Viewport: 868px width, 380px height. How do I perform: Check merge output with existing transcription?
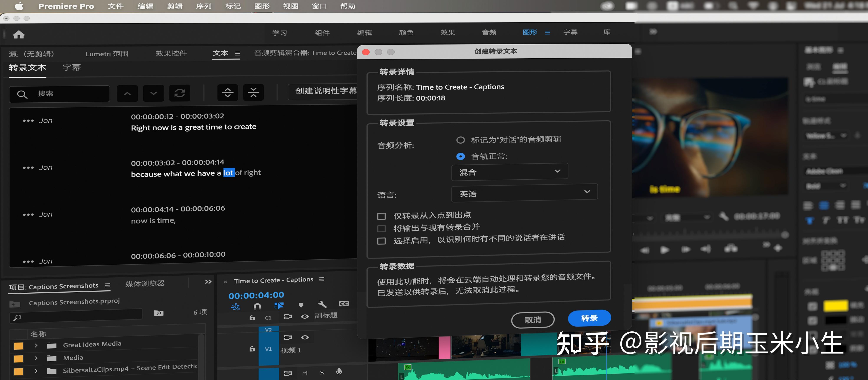click(381, 229)
